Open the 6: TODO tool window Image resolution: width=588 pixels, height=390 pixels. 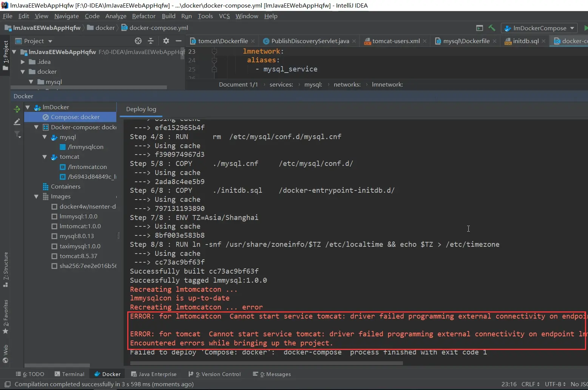(30, 374)
